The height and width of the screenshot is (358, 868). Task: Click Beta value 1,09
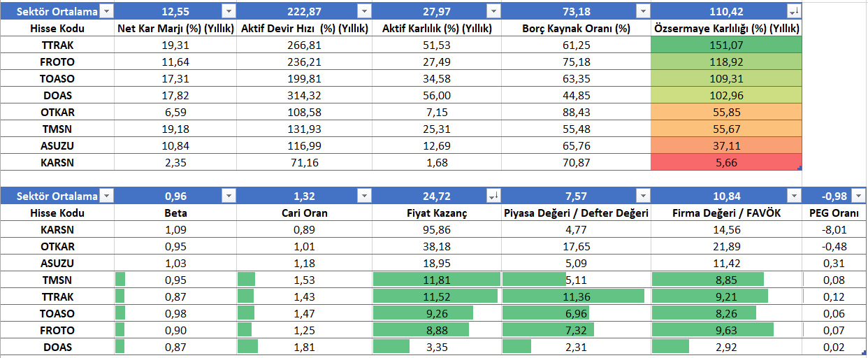(175, 229)
